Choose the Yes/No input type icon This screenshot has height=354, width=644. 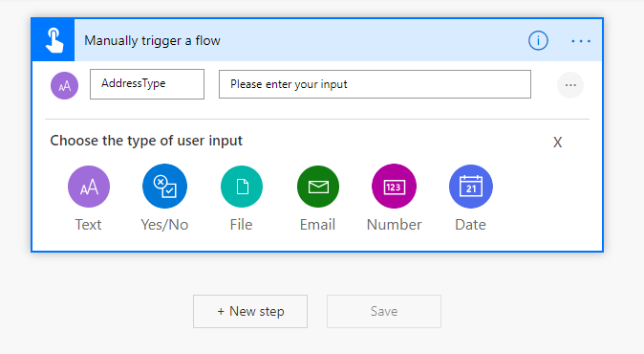coord(164,187)
